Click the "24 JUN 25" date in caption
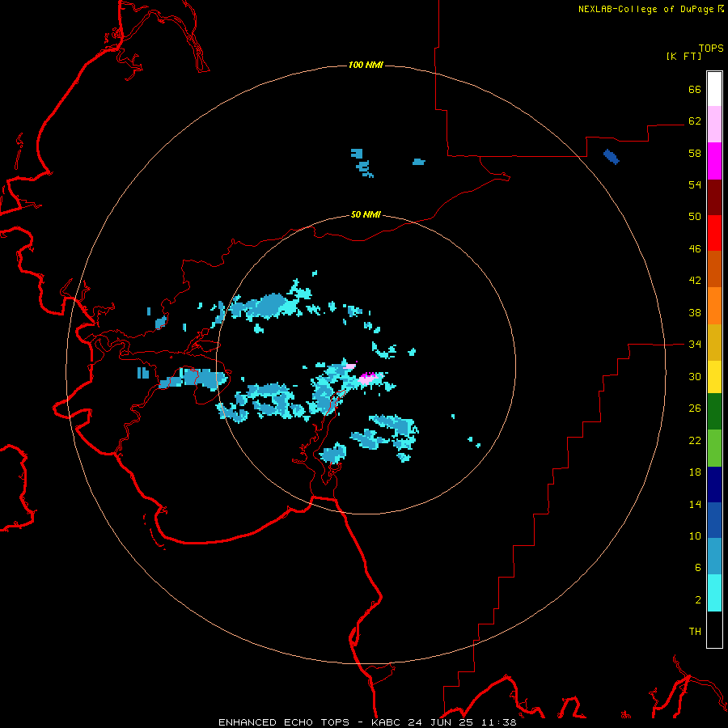Image resolution: width=728 pixels, height=728 pixels. [x=440, y=722]
